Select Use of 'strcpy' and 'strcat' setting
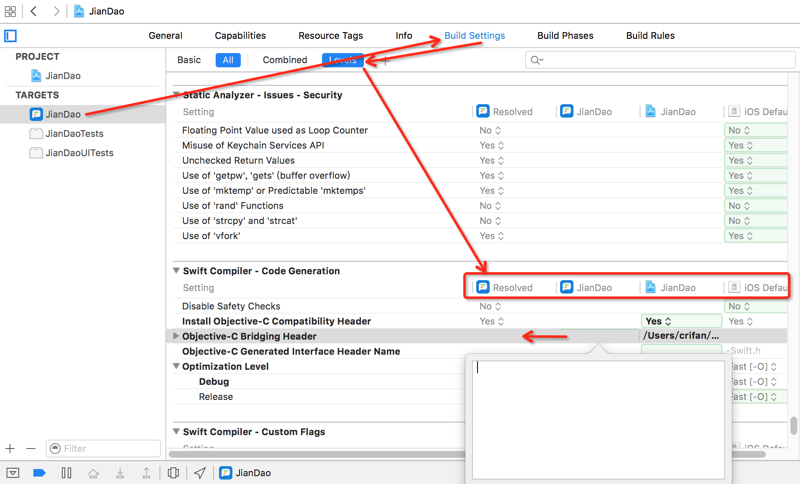The height and width of the screenshot is (484, 800). point(239,221)
